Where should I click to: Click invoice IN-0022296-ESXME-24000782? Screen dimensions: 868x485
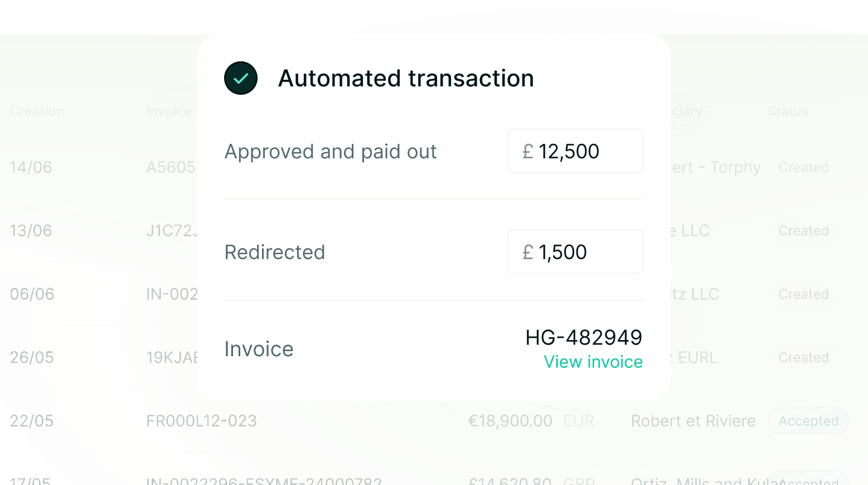tap(264, 480)
